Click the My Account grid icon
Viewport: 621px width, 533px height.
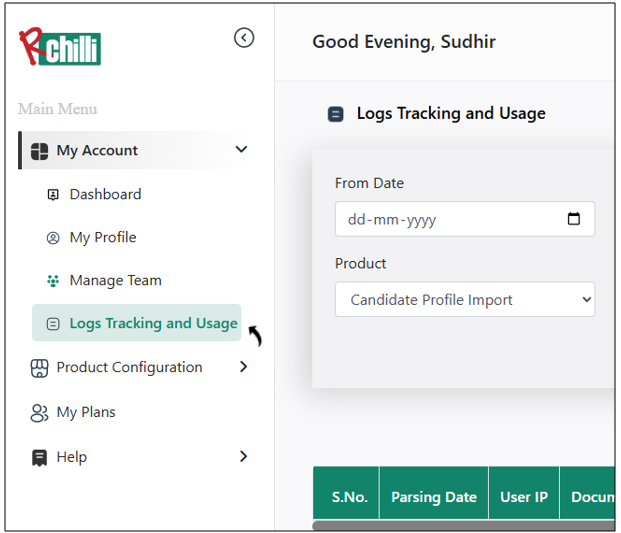pos(40,151)
